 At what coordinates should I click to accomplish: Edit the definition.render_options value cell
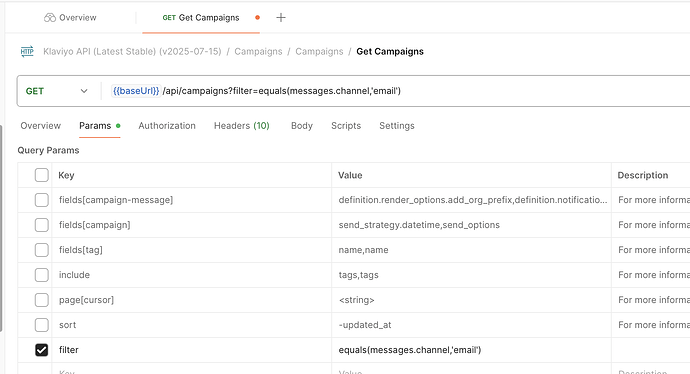471,200
